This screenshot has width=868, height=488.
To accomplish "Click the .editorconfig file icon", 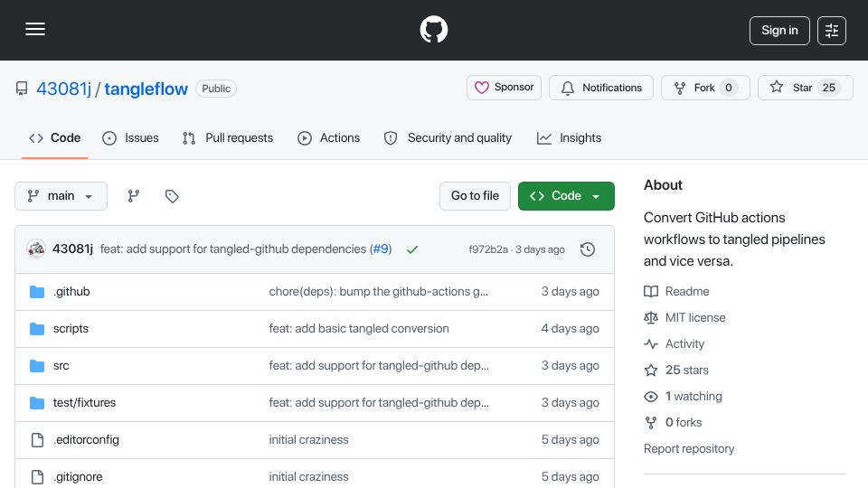I will [37, 440].
